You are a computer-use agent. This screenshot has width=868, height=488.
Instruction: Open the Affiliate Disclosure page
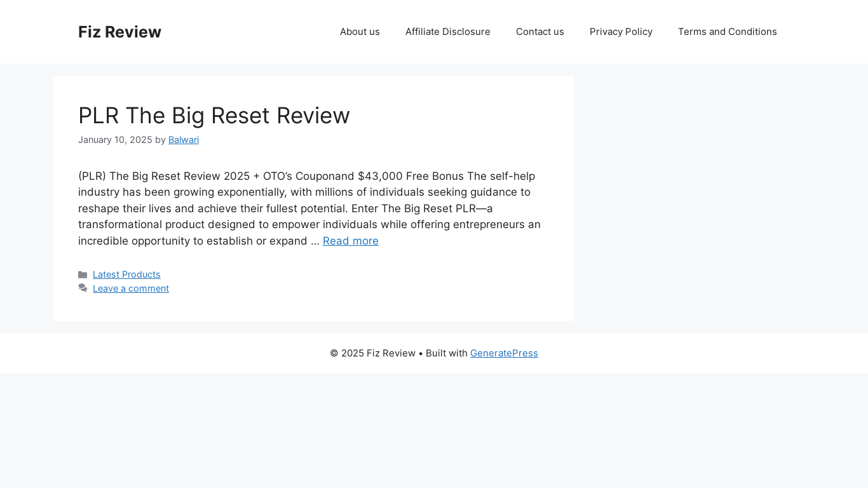click(448, 32)
